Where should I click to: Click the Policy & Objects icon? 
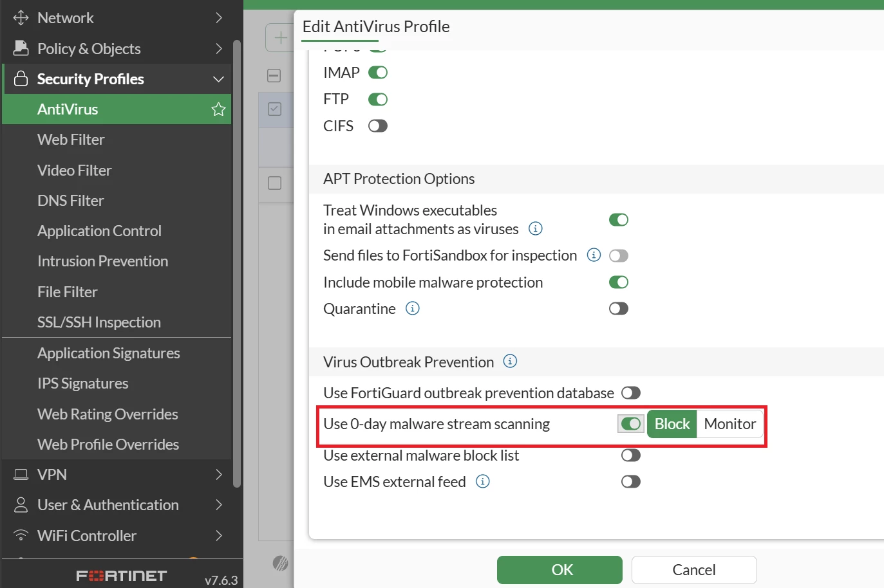point(21,48)
